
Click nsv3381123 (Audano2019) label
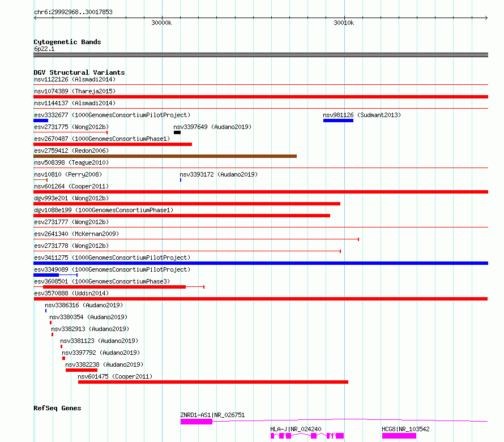point(99,341)
